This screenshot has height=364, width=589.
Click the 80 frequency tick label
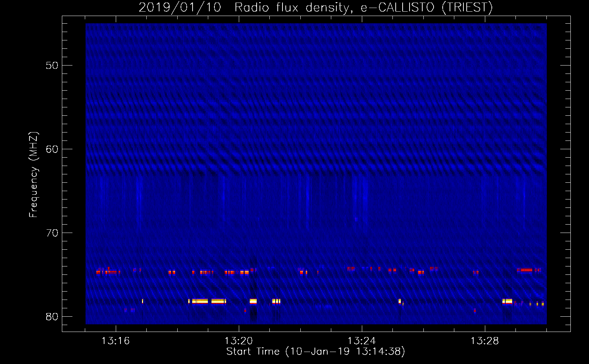[x=52, y=317]
